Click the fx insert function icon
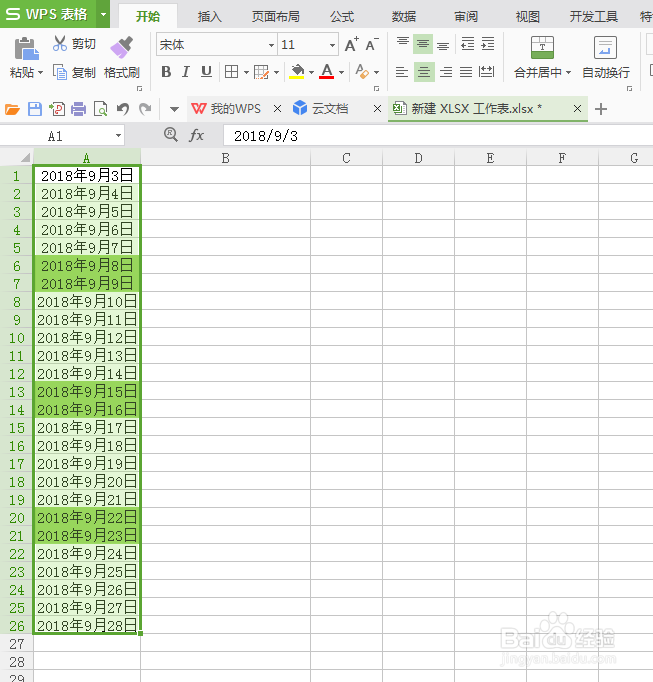Viewport: 653px width, 682px height. (x=197, y=136)
